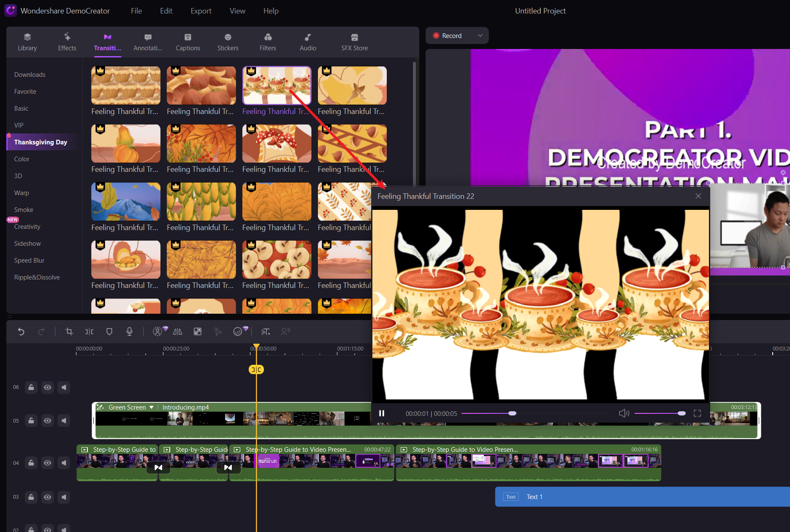Image resolution: width=790 pixels, height=532 pixels.
Task: Click the mirror flip icon
Action: point(178,331)
